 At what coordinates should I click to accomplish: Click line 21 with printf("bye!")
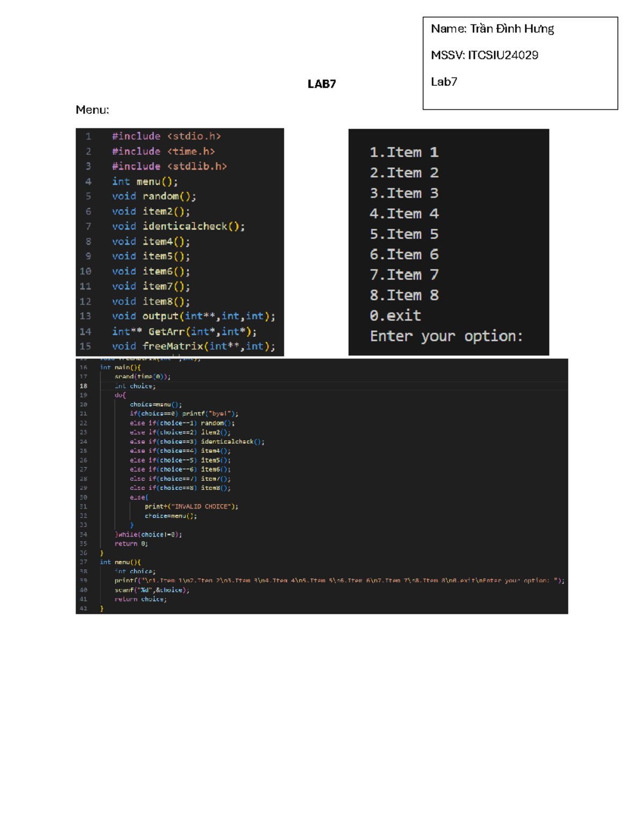click(184, 414)
